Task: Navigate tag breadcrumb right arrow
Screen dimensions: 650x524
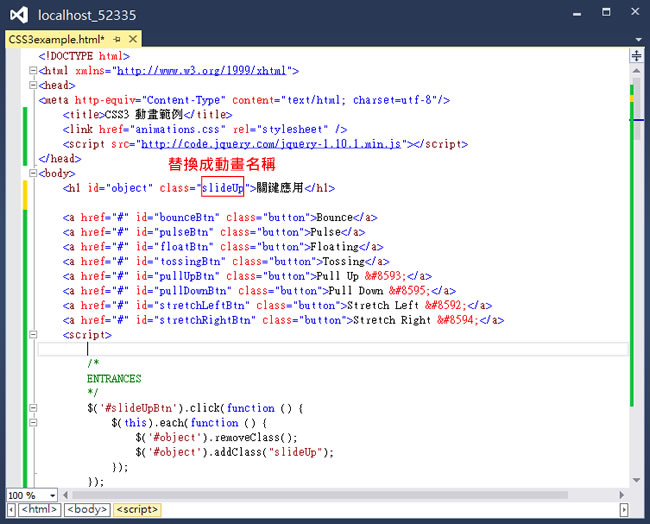Action: click(x=624, y=509)
